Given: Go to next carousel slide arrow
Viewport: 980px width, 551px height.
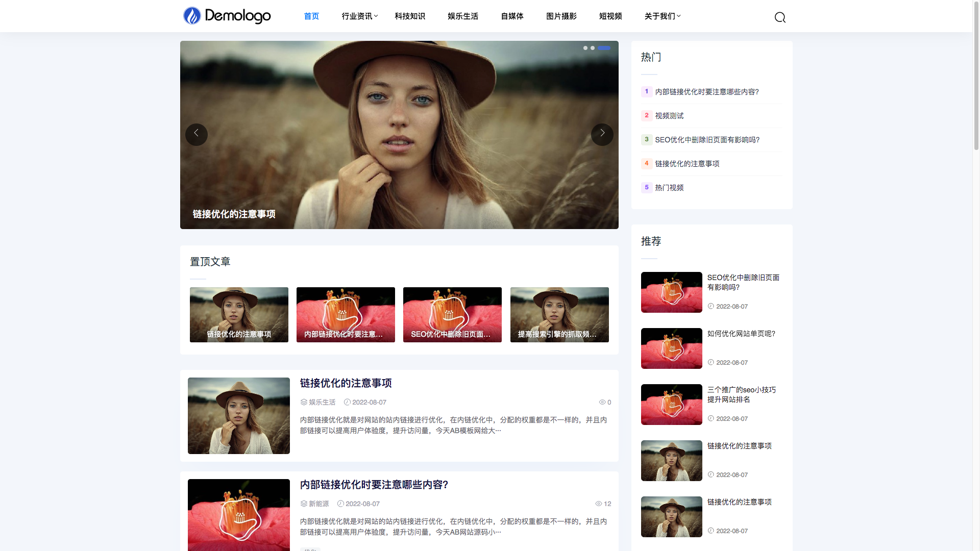Looking at the screenshot, I should click(x=602, y=135).
